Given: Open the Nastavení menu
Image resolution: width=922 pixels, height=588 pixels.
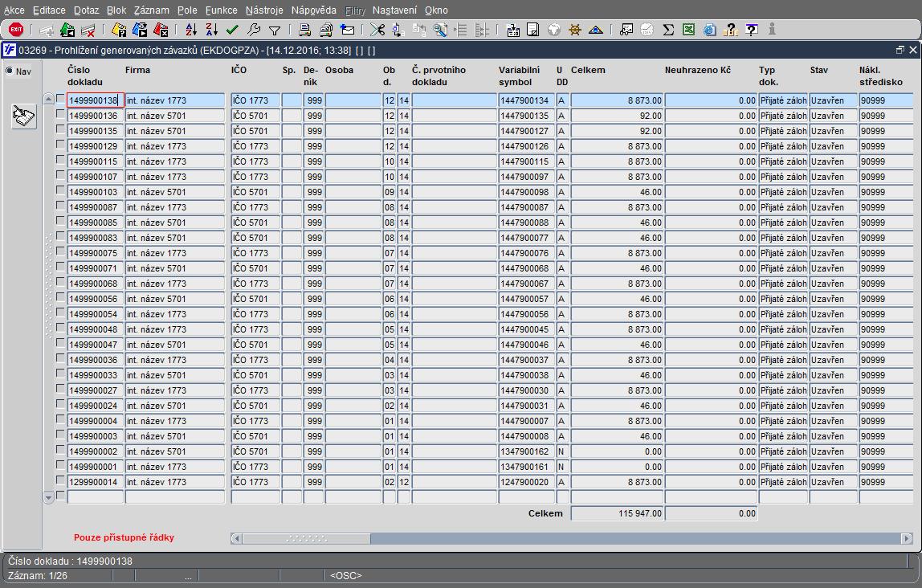Looking at the screenshot, I should coord(394,10).
